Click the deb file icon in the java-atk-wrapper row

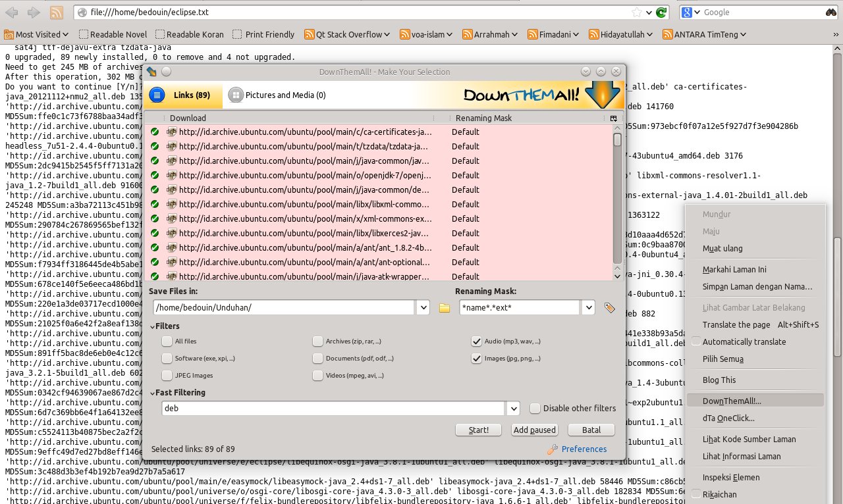(x=172, y=276)
